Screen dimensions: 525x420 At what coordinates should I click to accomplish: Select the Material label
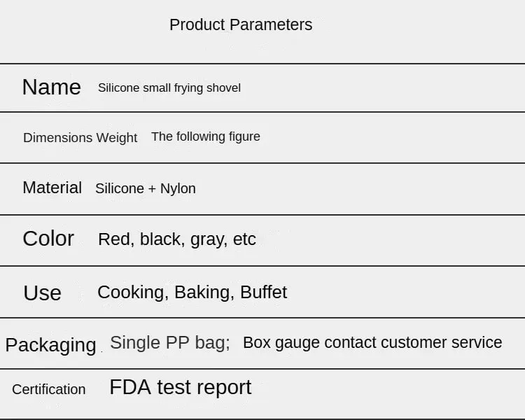(52, 187)
